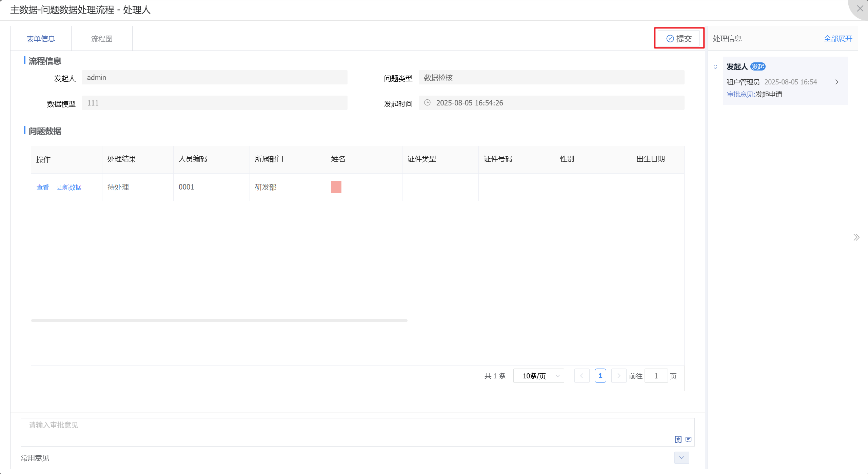This screenshot has width=868, height=474.
Task: Open the 10条/页 page size selector
Action: [x=538, y=376]
